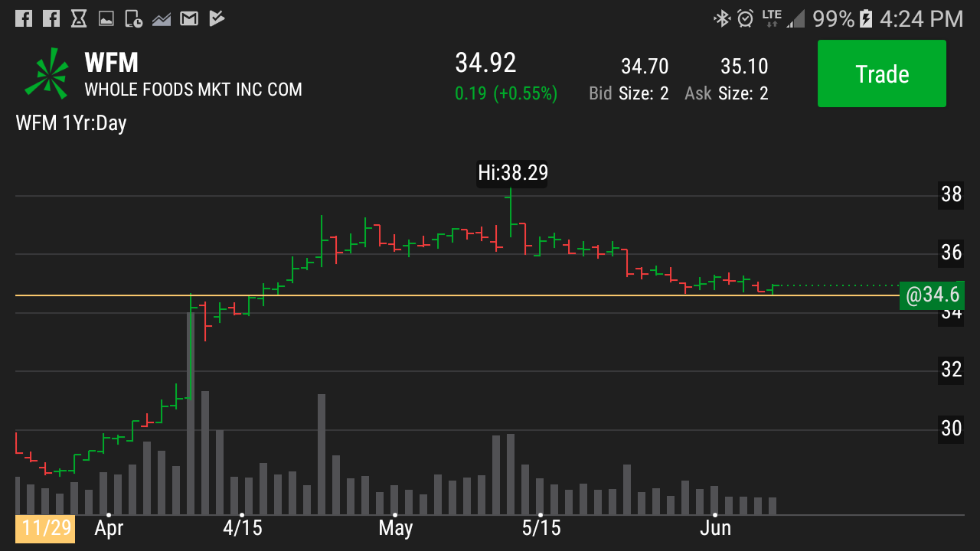Tap the battery charging icon

pyautogui.click(x=866, y=18)
